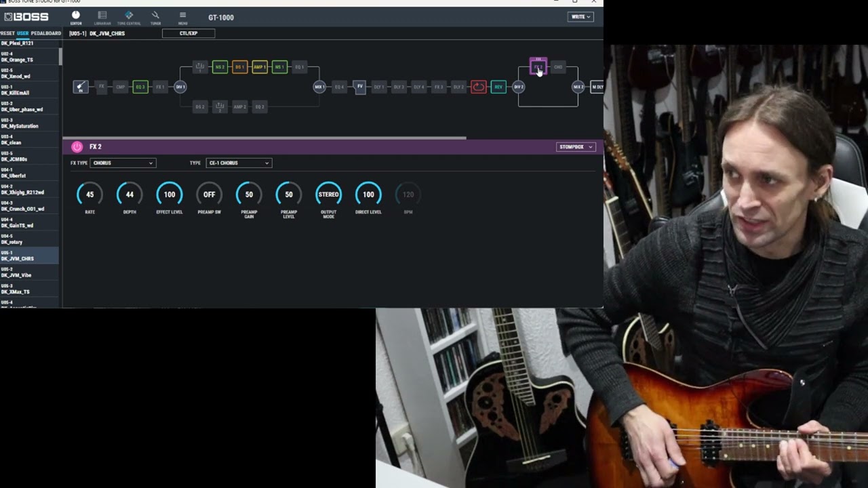Select the CMP compressor block
This screenshot has height=488, width=868.
(x=120, y=87)
